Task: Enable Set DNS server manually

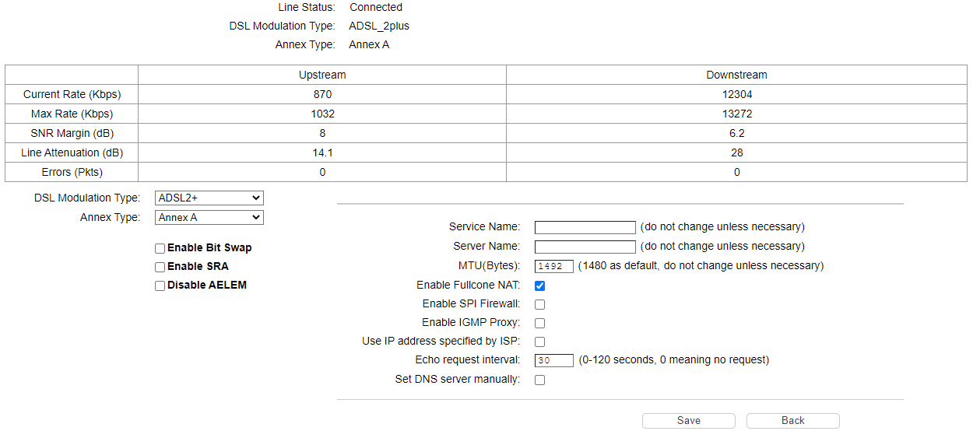Action: tap(539, 380)
